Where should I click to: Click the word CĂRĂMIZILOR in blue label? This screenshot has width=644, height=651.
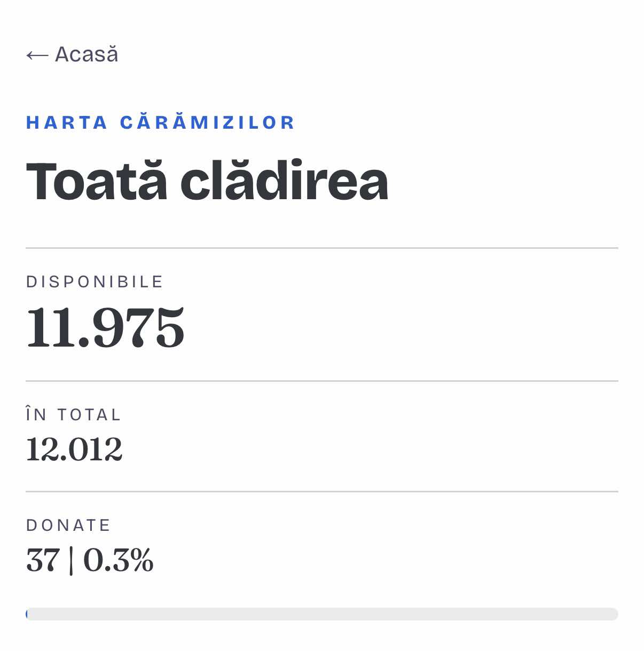[208, 122]
